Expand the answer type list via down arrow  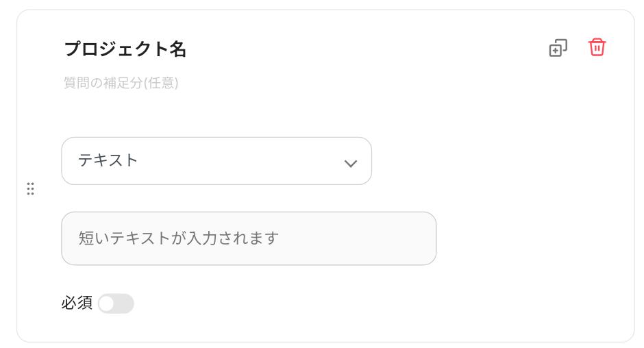click(x=350, y=163)
